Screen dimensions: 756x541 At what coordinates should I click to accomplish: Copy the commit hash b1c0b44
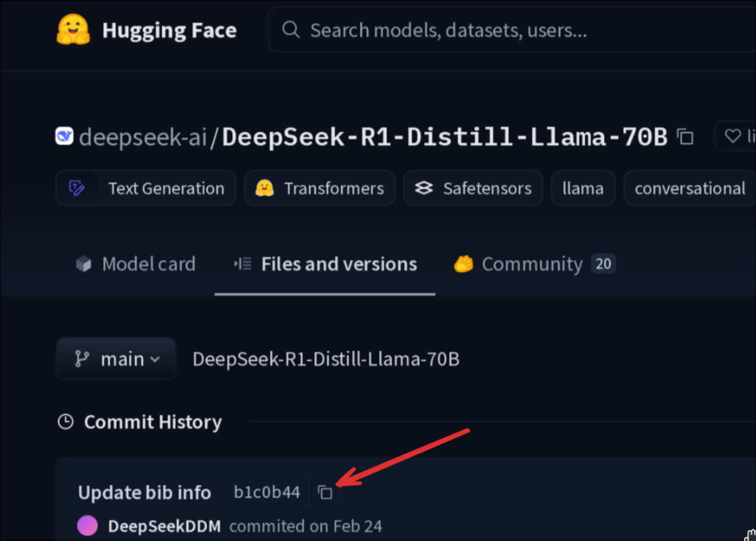pyautogui.click(x=325, y=492)
